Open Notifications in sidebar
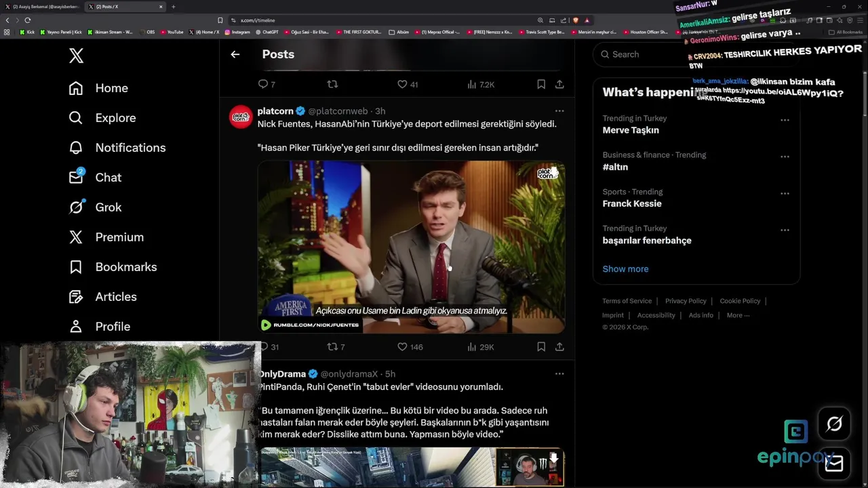Image resolution: width=868 pixels, height=488 pixels. coord(117,148)
